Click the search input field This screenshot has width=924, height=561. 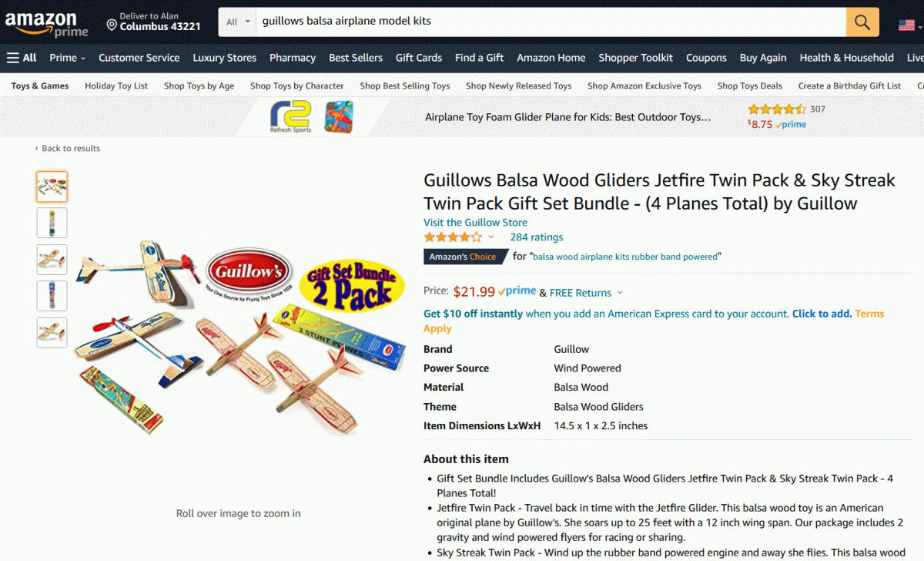[550, 22]
